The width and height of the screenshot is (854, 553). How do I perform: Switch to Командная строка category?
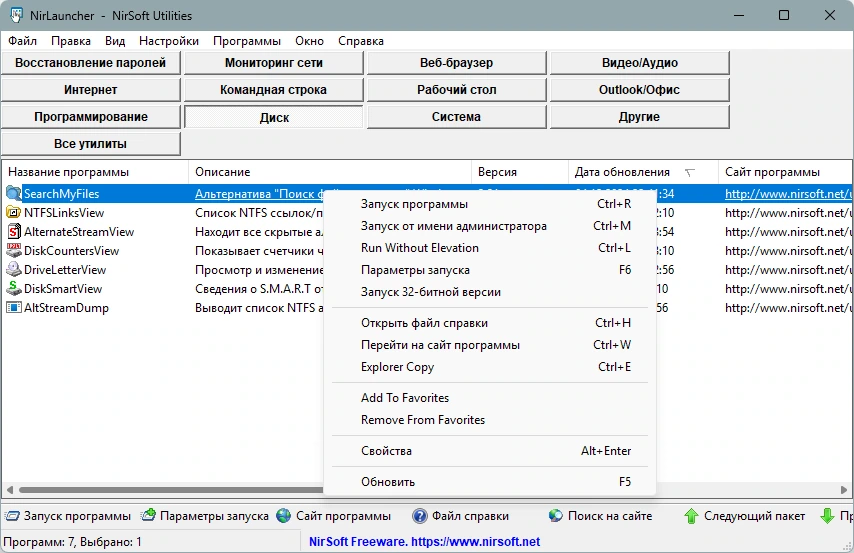pos(273,90)
